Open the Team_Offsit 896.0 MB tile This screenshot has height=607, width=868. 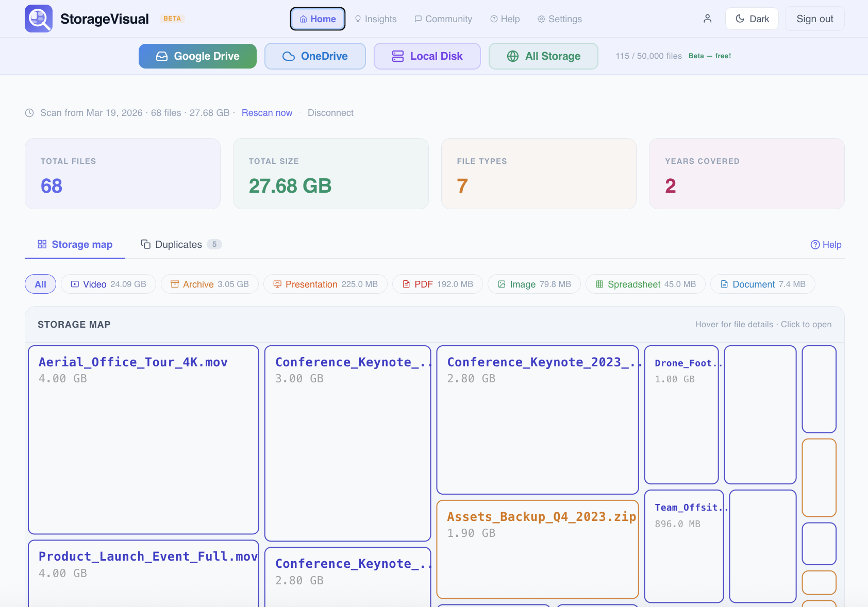[x=684, y=546]
